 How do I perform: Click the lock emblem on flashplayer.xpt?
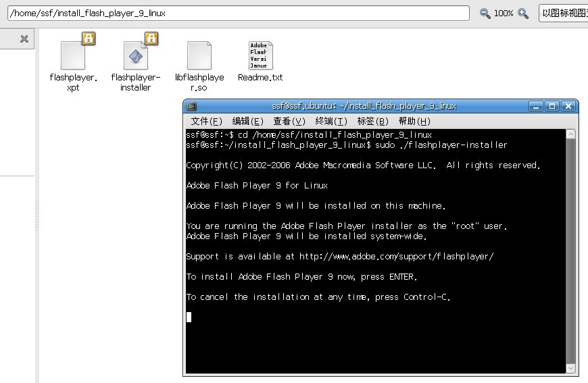(x=89, y=39)
